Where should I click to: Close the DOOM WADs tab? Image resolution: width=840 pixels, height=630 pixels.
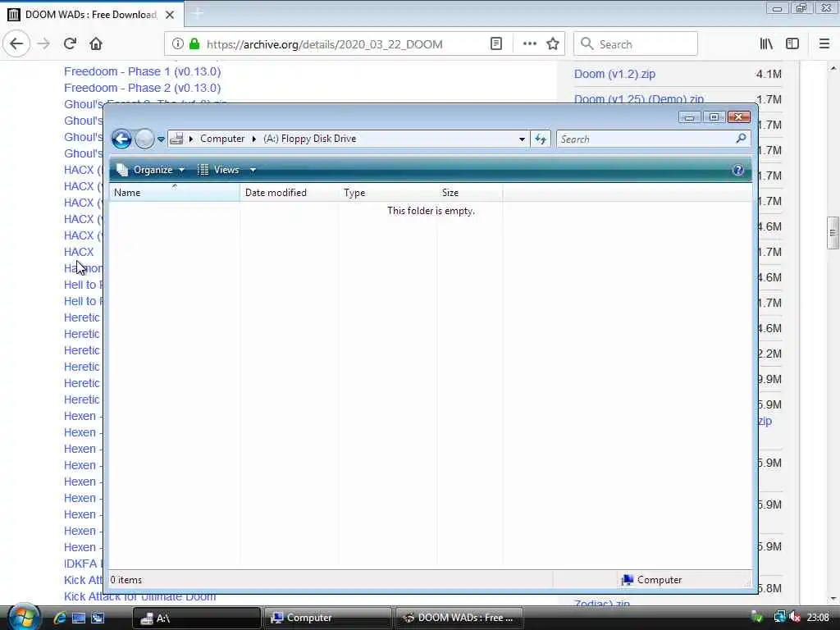pos(170,15)
